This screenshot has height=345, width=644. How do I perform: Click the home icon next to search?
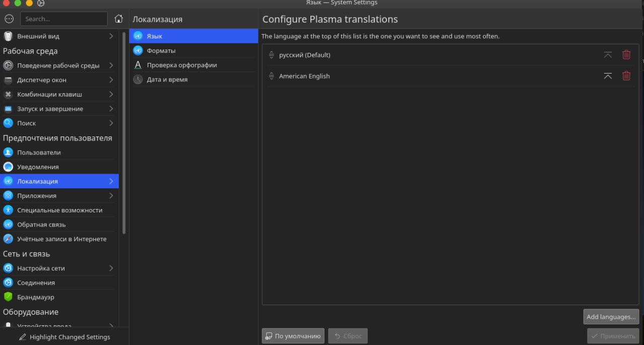click(119, 19)
